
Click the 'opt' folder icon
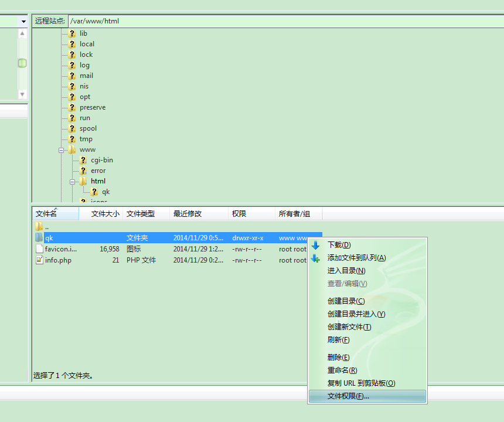pyautogui.click(x=72, y=97)
